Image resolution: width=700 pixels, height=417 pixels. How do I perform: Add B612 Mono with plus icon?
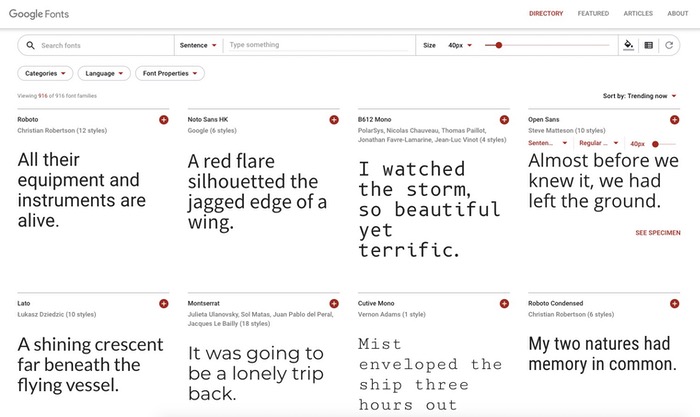pos(504,120)
